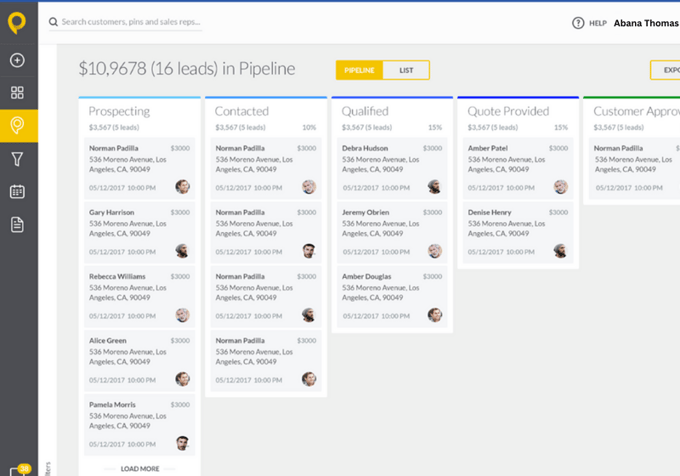
Task: Click the 15% probability in Qualified column
Action: click(435, 127)
